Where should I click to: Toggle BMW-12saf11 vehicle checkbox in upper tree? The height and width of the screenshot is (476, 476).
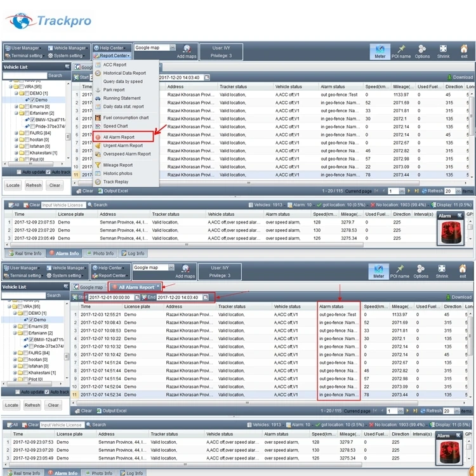pyautogui.click(x=32, y=120)
